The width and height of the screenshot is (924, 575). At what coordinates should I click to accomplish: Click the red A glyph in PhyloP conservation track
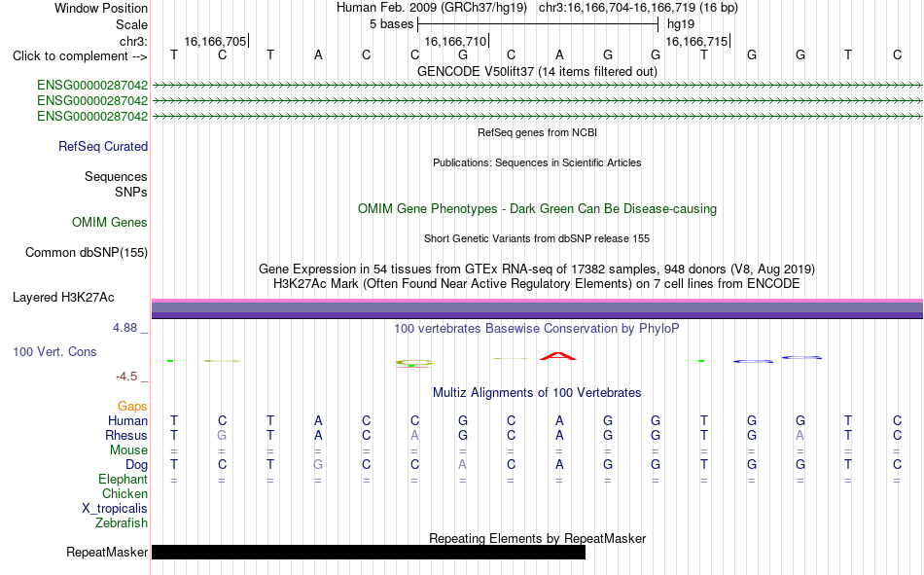[558, 356]
